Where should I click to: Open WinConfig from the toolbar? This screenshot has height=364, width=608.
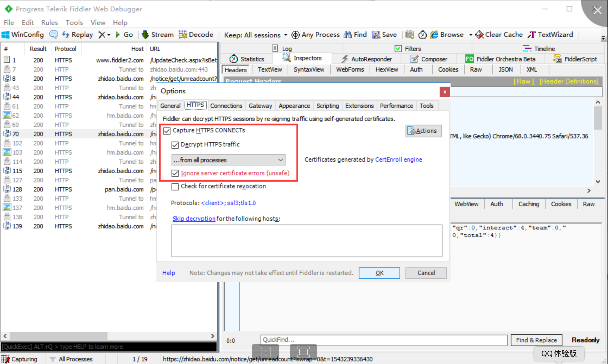click(23, 35)
